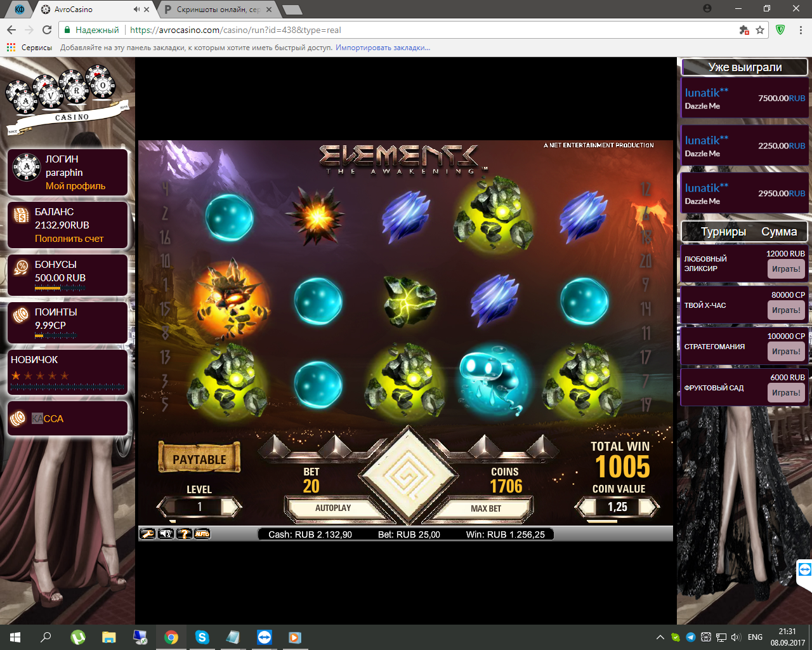
Task: Toggle the small AUTO icon in game bar
Action: [202, 534]
